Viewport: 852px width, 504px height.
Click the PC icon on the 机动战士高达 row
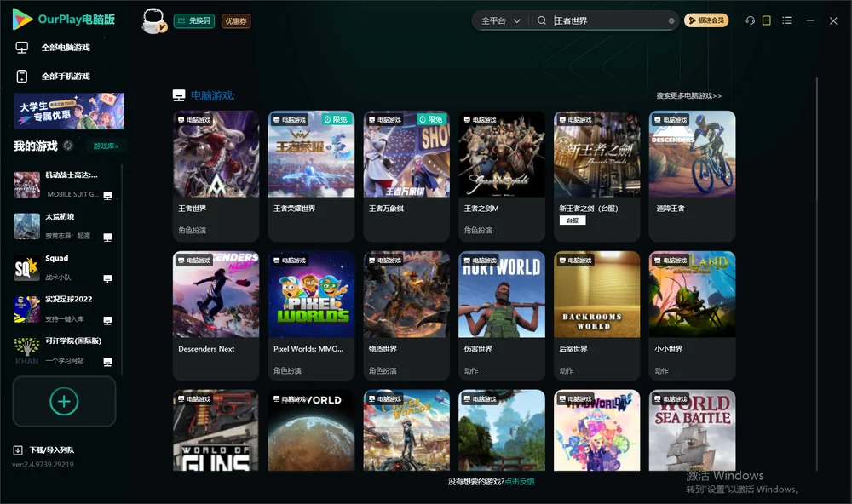click(x=107, y=196)
